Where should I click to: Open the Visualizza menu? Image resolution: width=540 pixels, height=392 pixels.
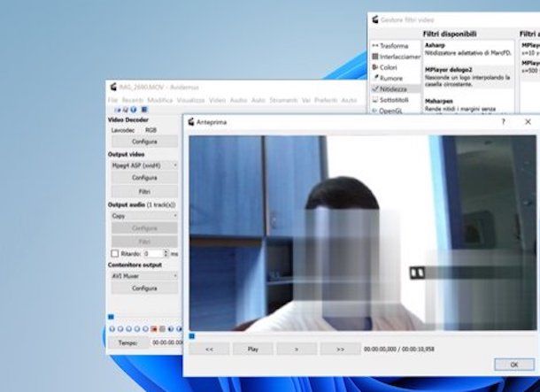pyautogui.click(x=191, y=100)
